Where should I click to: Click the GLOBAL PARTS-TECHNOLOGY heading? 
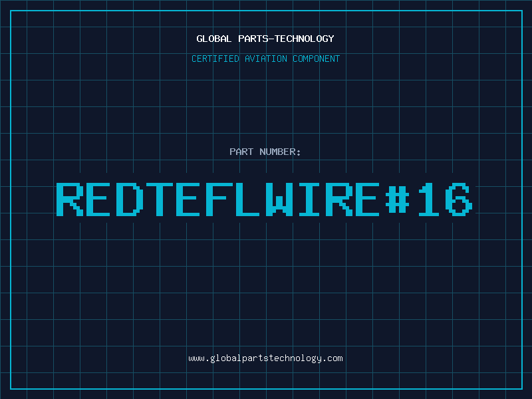click(265, 39)
